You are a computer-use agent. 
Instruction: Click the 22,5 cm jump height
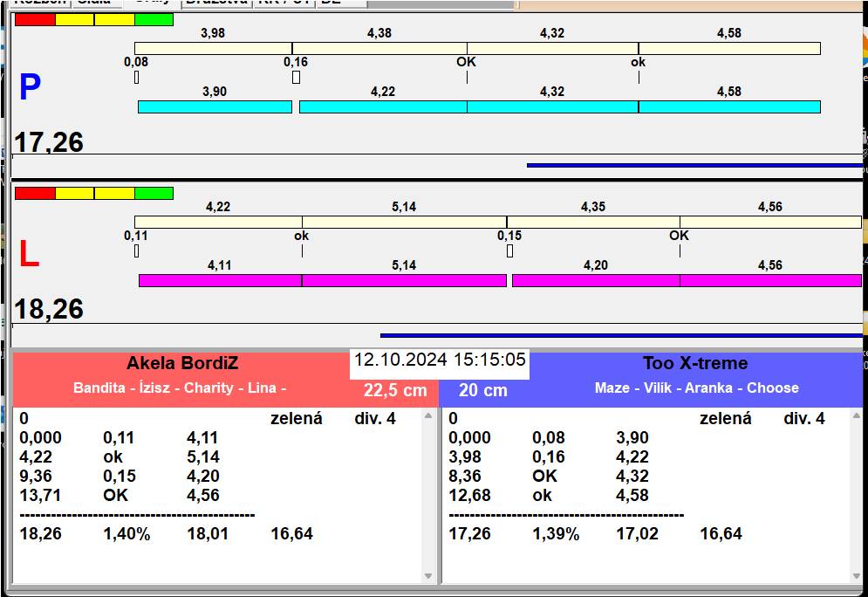(395, 390)
